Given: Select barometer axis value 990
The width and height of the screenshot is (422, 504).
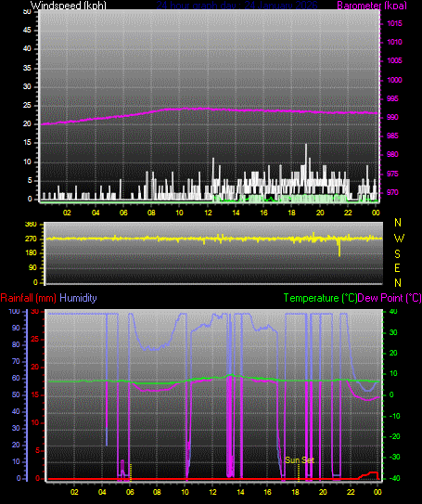Looking at the screenshot, I should (392, 117).
